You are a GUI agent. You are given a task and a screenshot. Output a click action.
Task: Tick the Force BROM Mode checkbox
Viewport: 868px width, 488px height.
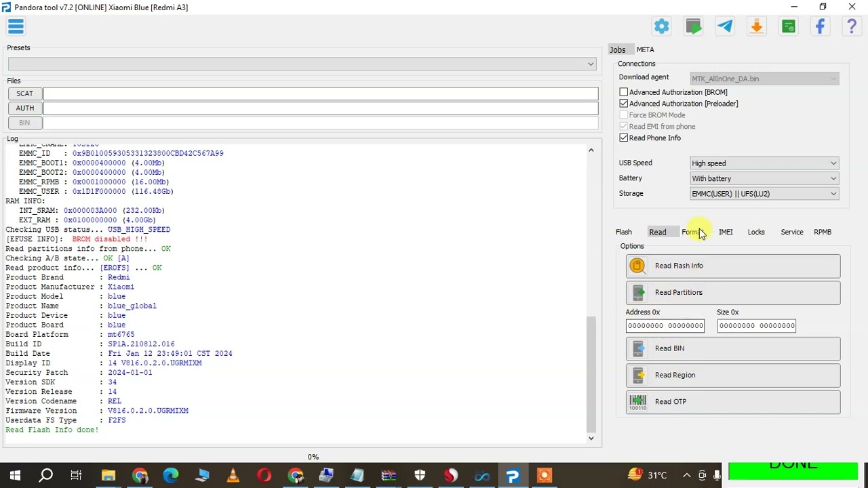[624, 115]
